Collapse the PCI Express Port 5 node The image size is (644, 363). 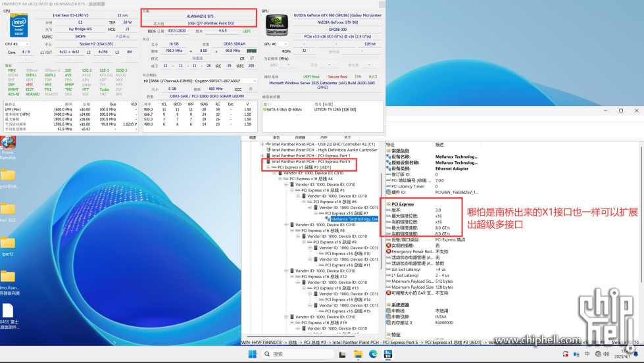coord(262,161)
